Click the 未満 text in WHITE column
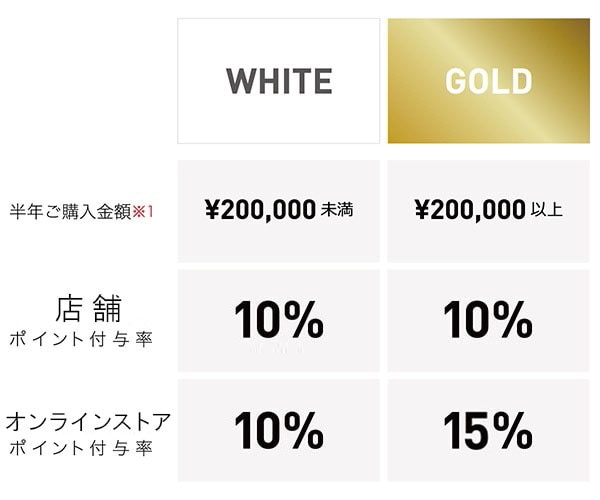Image resolution: width=600 pixels, height=500 pixels. click(337, 210)
